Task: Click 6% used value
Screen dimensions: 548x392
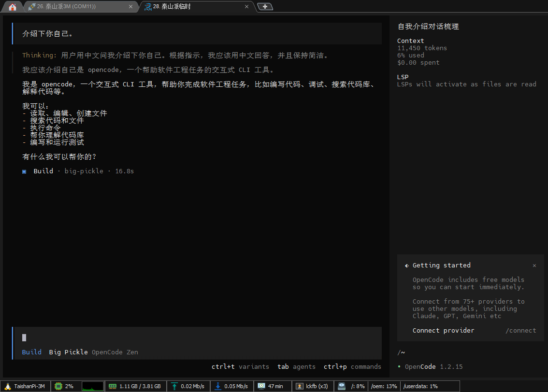Action: [411, 55]
